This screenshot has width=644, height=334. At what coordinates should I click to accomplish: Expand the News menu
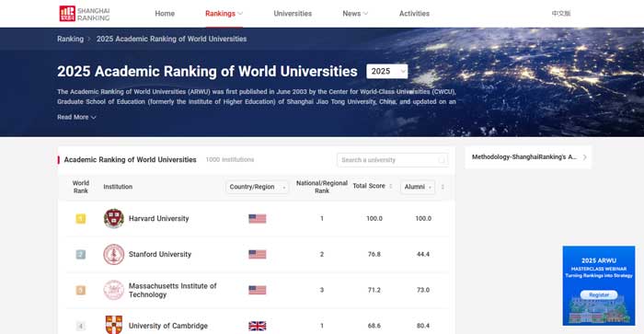pos(355,14)
